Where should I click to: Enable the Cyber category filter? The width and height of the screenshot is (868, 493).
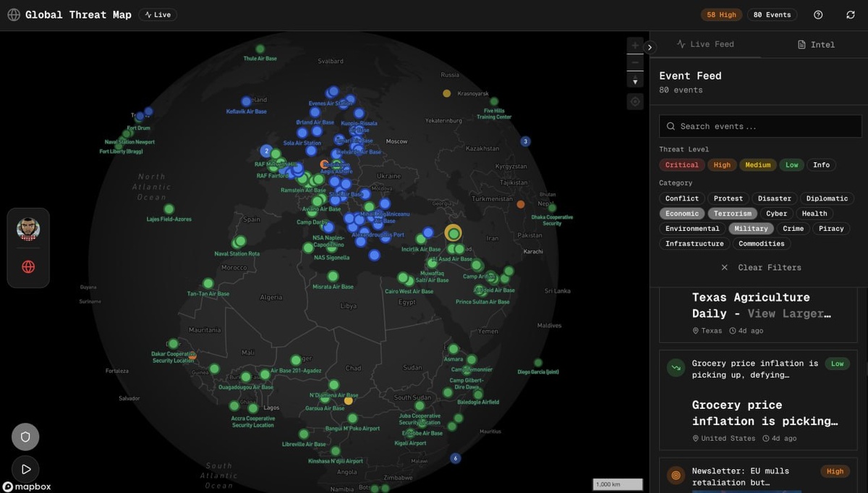tap(776, 214)
